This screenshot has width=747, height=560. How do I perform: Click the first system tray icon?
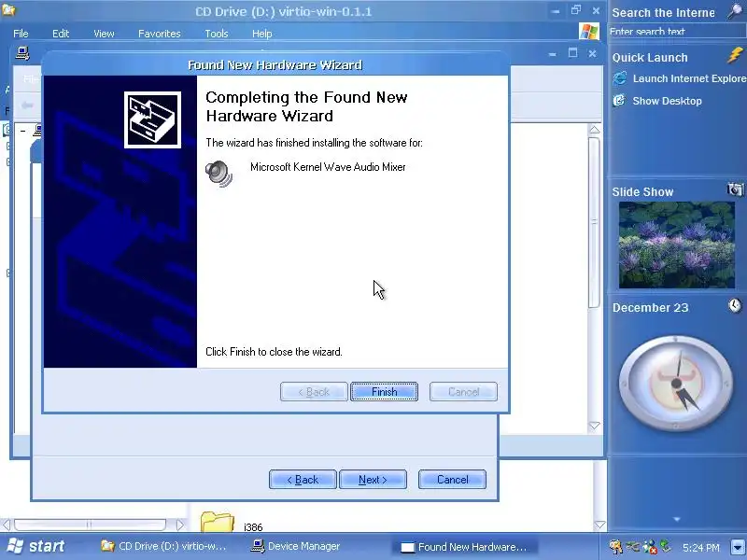click(x=615, y=546)
